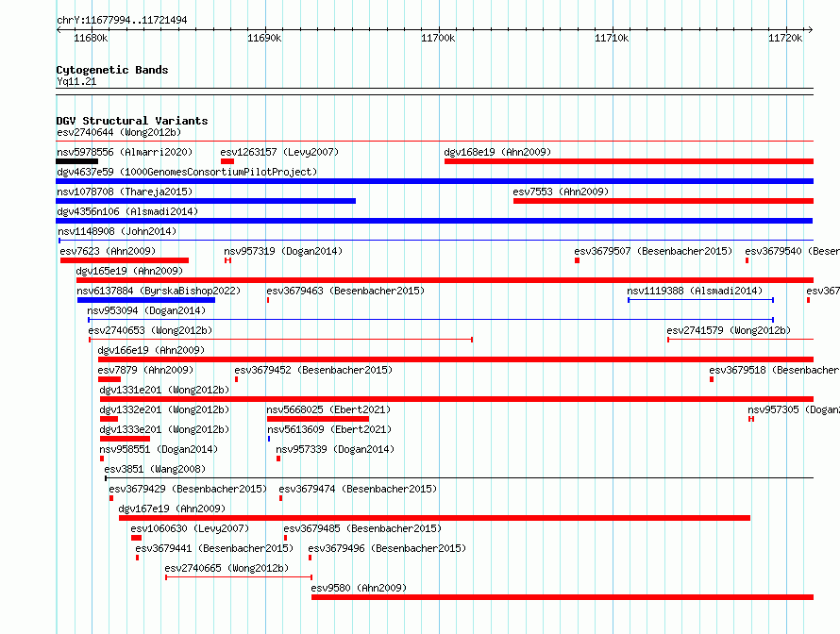Select the Yq11.21 band label

click(x=76, y=81)
